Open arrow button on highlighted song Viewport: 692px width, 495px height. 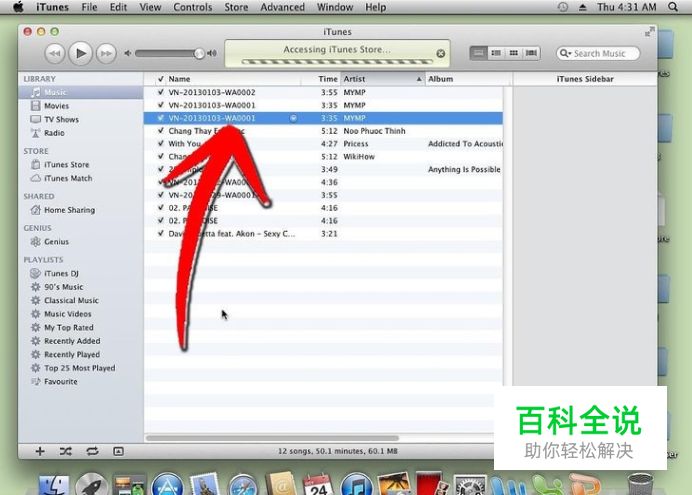(293, 118)
